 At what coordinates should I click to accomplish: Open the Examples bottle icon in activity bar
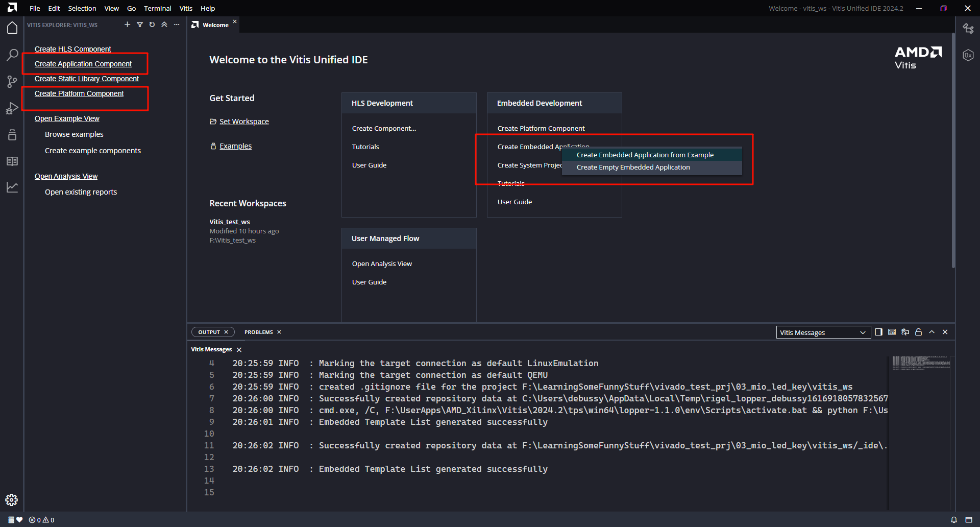point(12,135)
